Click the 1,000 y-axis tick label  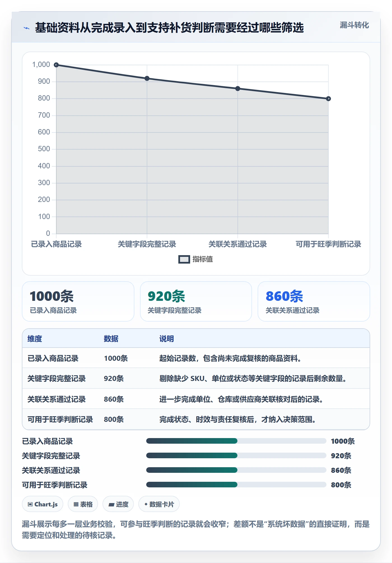41,65
